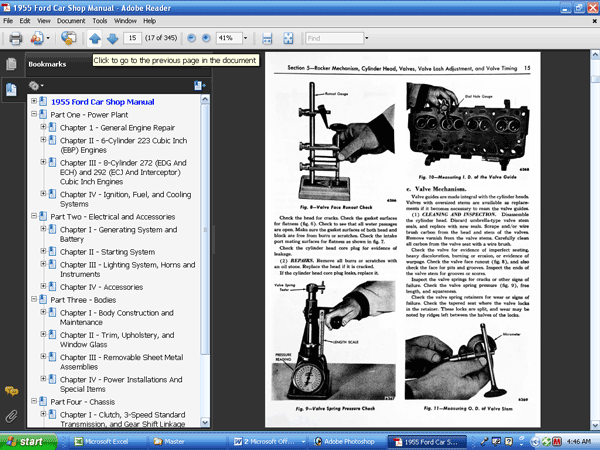The height and width of the screenshot is (450, 600).
Task: Select Chapter II - Trim, Upholstery bookmark
Action: coord(117,340)
